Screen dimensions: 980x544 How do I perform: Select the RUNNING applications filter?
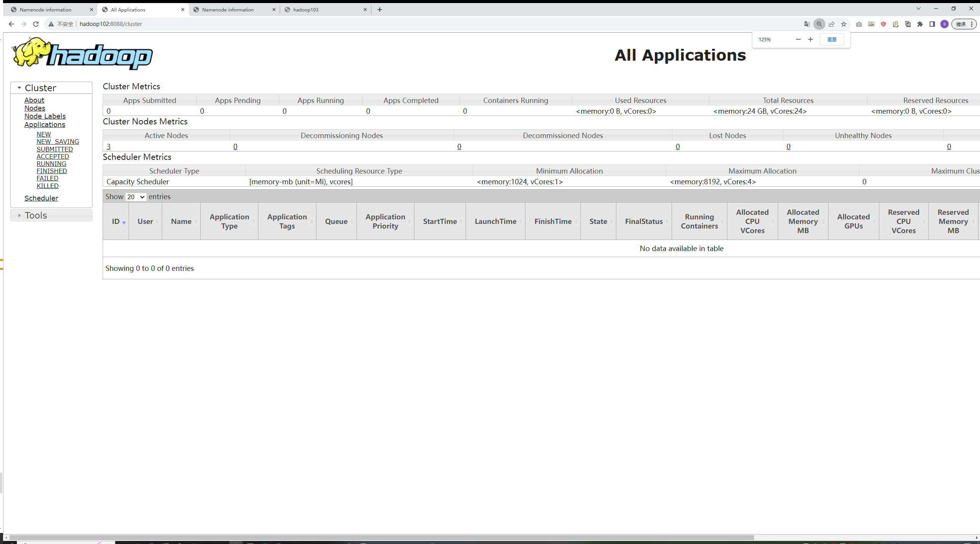click(x=52, y=164)
